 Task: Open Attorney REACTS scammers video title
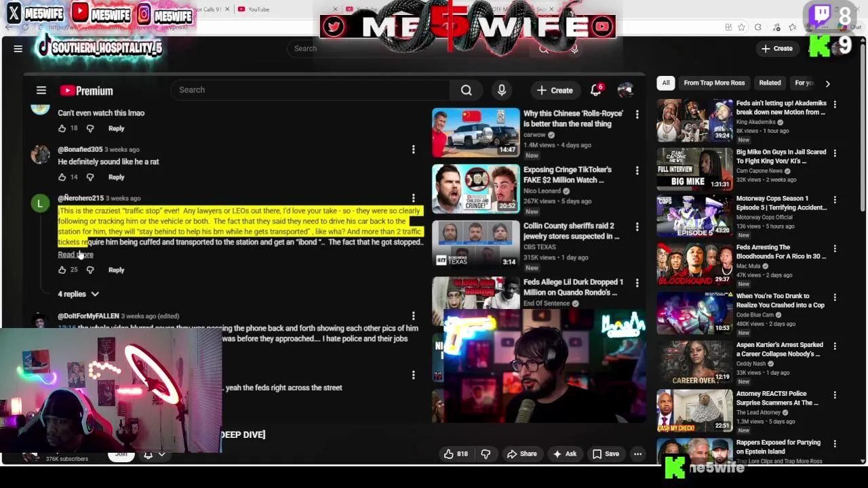(x=778, y=398)
